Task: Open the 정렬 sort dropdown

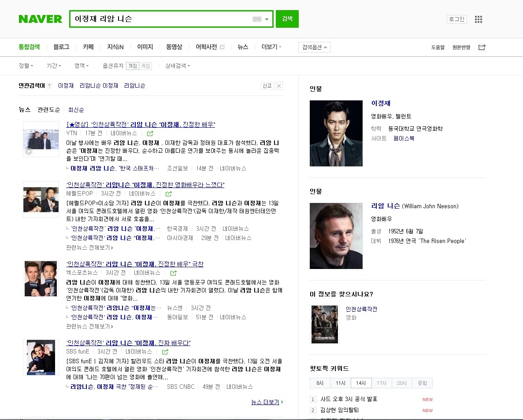Action: click(x=26, y=66)
